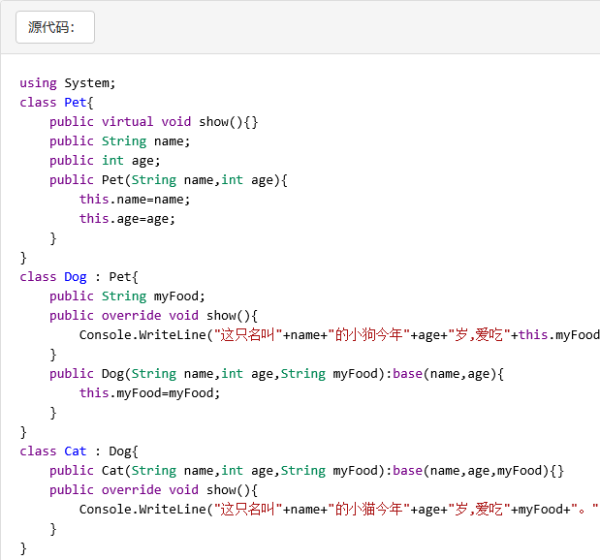Click the 'this.age=age;' statement
Viewport: 600px width, 560px height.
(x=127, y=218)
